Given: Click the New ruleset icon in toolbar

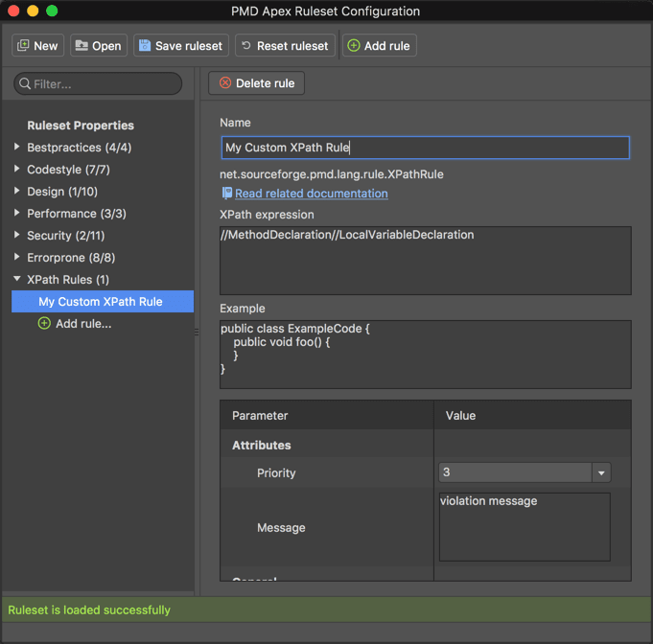Looking at the screenshot, I should coord(23,45).
